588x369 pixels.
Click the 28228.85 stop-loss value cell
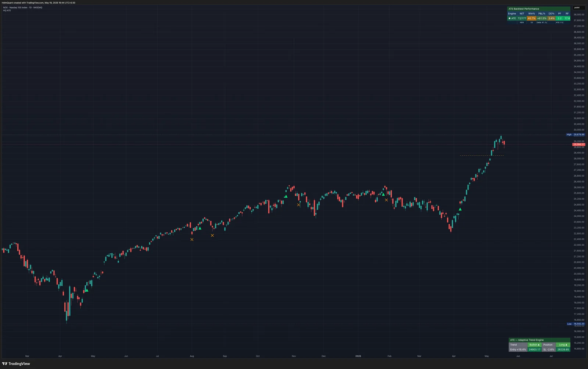(563, 350)
